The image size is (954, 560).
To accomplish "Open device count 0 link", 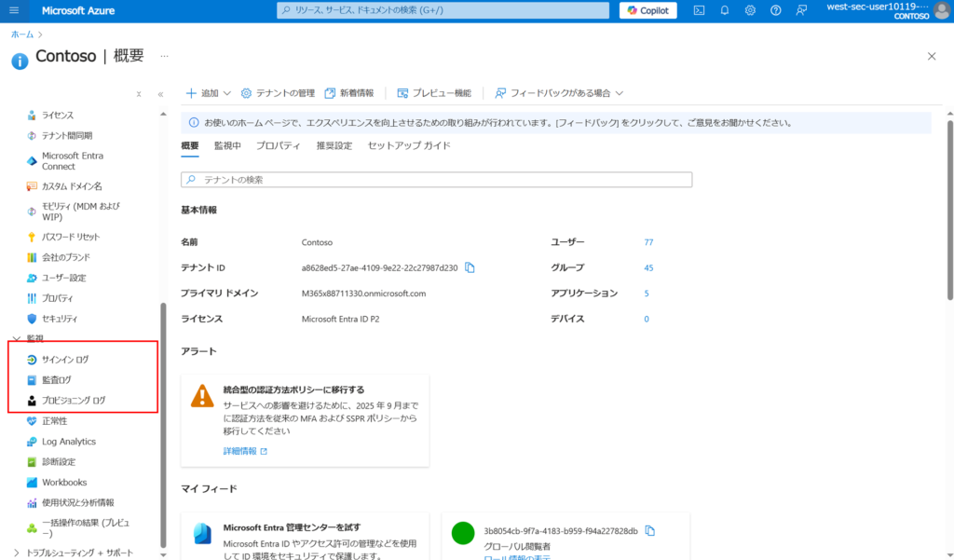I will [647, 319].
